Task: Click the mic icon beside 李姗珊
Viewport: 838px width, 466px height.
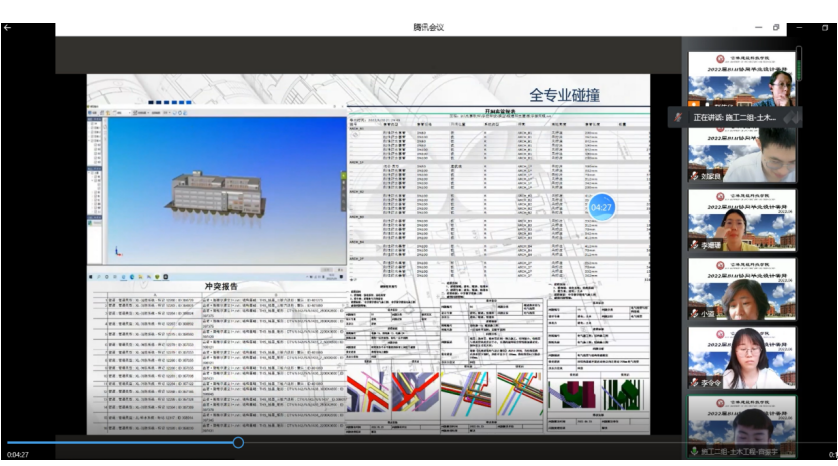Action: [x=693, y=244]
